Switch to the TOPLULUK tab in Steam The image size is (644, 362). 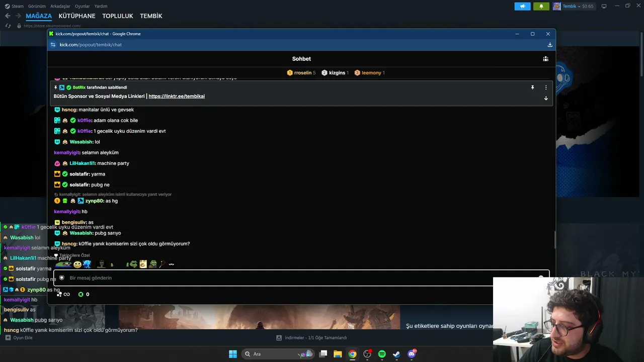pyautogui.click(x=118, y=16)
